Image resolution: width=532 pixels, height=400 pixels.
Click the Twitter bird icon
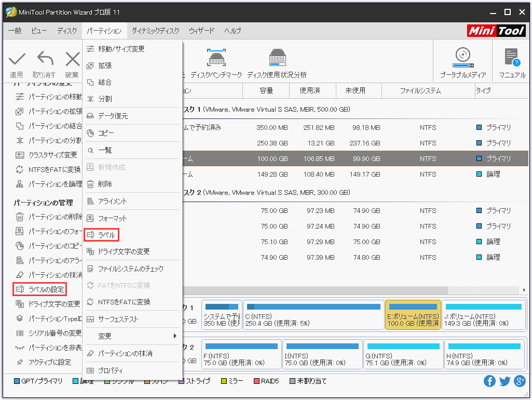click(x=504, y=381)
